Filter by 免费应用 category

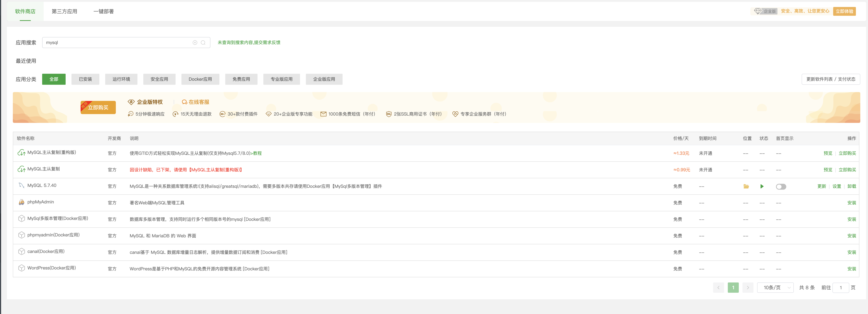[x=241, y=79]
